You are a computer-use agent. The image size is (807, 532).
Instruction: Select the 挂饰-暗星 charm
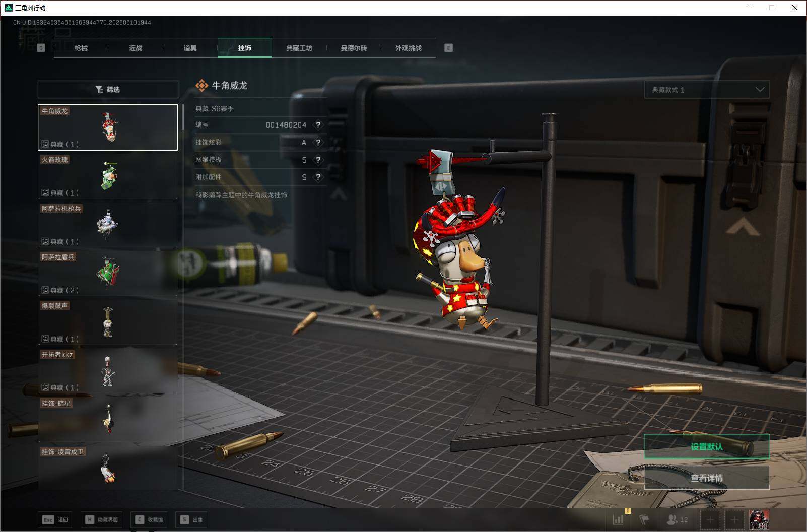coord(108,420)
